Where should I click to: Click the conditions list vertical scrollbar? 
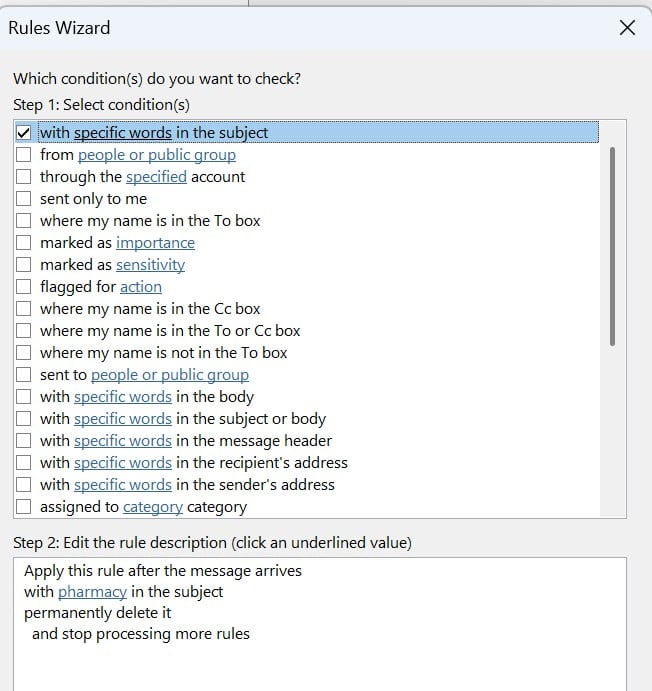pyautogui.click(x=612, y=246)
